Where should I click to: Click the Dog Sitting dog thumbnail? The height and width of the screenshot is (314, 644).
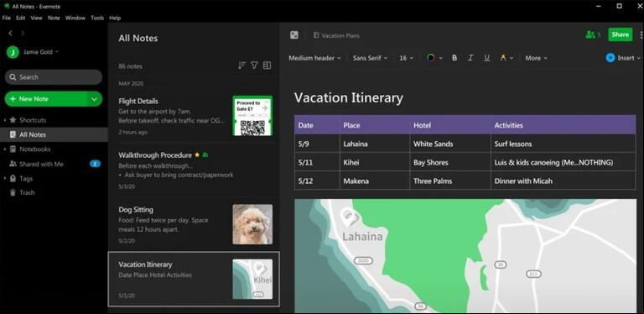pos(252,224)
